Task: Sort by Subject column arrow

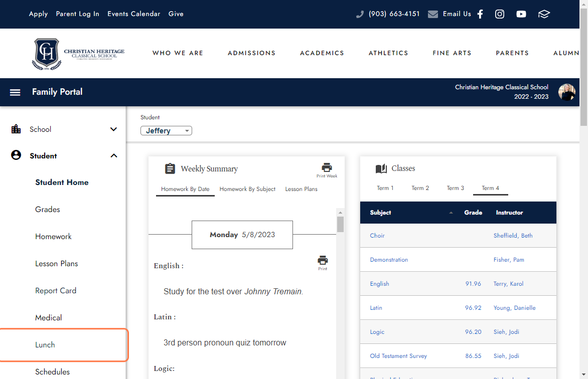Action: click(451, 213)
